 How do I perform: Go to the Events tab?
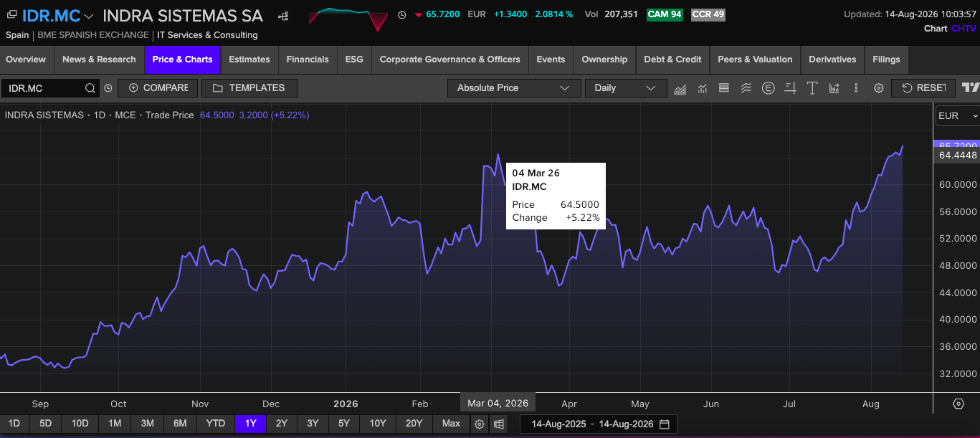tap(551, 59)
